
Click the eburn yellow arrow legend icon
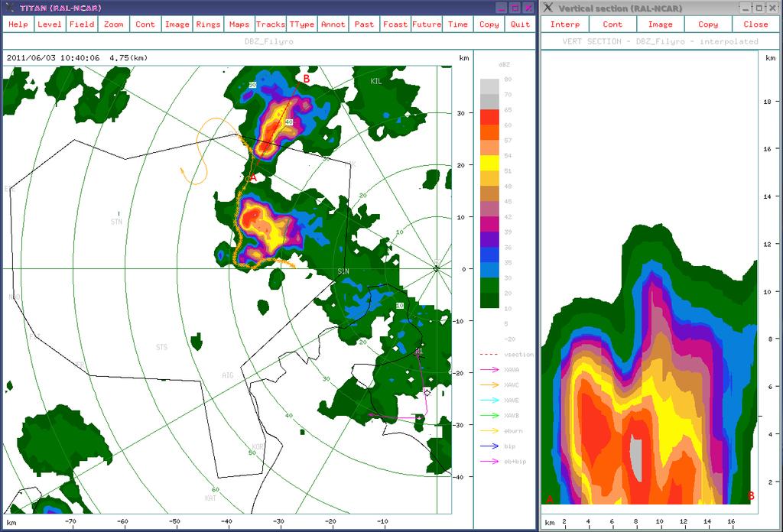[489, 430]
